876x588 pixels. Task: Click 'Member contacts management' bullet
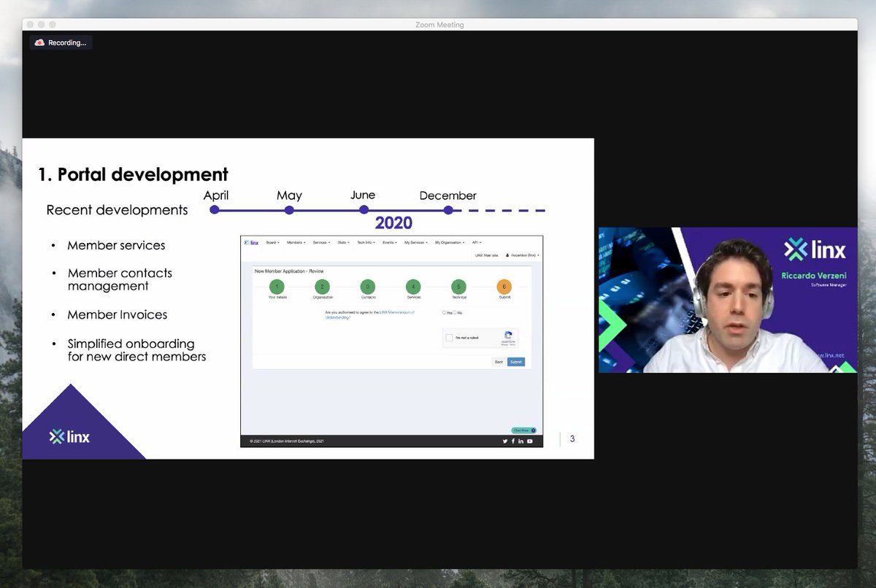(x=120, y=279)
